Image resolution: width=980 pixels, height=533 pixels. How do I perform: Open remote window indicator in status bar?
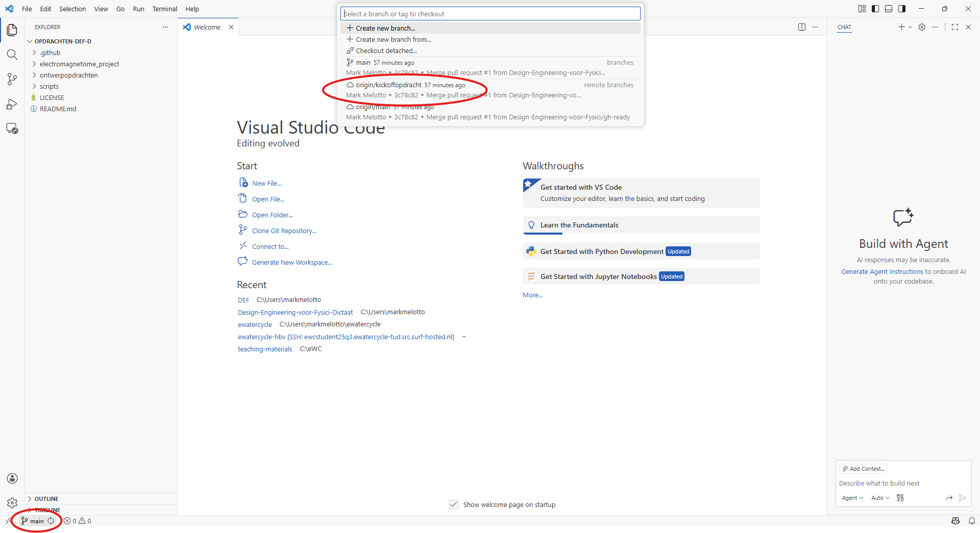coord(7,521)
